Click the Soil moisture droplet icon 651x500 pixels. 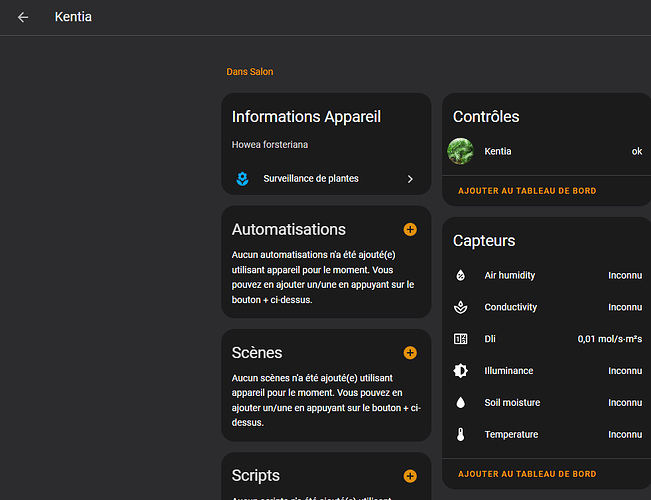pos(460,402)
